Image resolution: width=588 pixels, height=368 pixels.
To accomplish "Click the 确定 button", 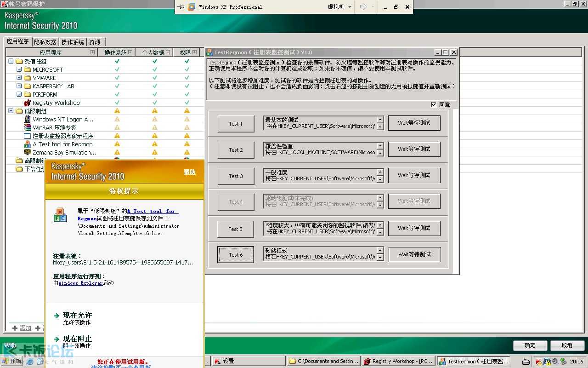I will click(x=530, y=345).
